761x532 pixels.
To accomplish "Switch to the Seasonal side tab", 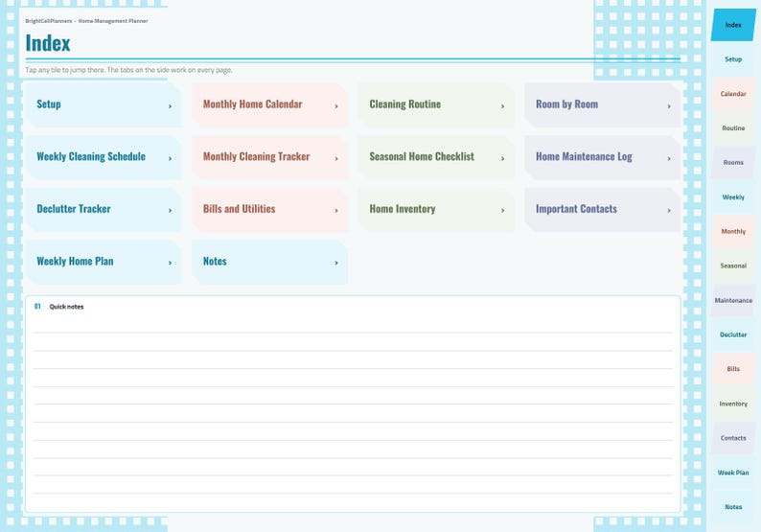I will 733,266.
